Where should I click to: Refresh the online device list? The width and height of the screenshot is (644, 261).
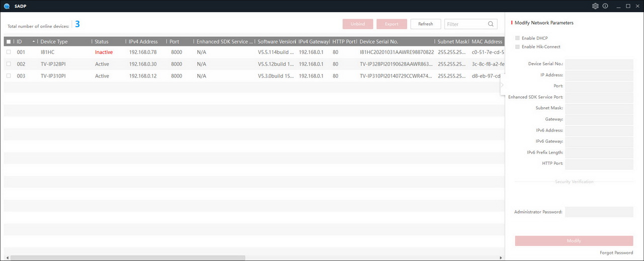(x=426, y=24)
